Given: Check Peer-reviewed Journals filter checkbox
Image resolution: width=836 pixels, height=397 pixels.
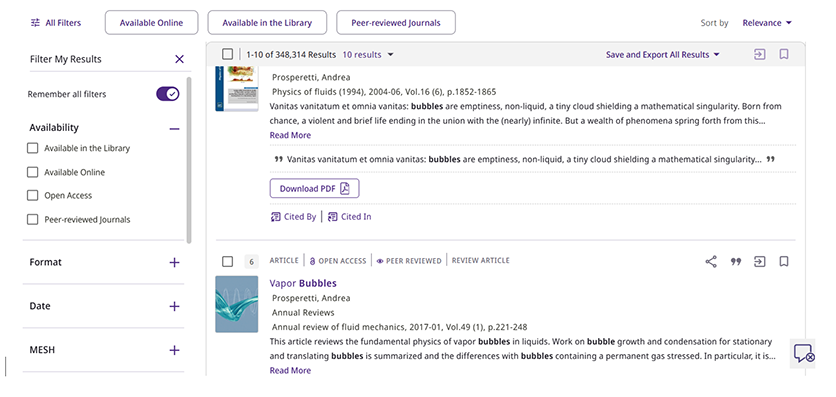Looking at the screenshot, I should click(x=33, y=219).
